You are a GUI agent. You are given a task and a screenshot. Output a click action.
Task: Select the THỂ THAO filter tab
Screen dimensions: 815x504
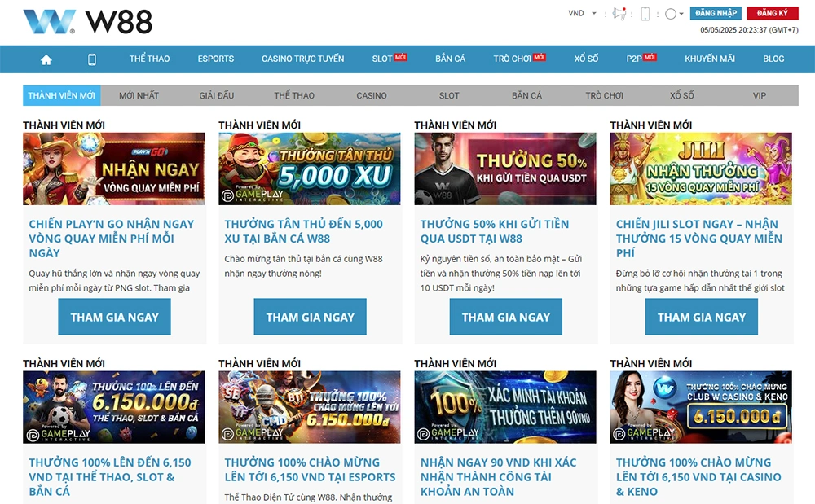pos(294,95)
